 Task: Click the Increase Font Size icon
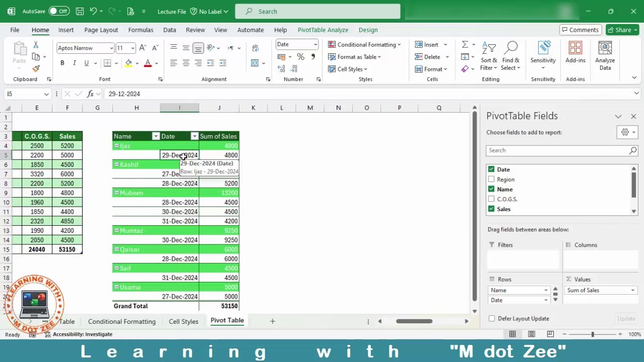point(142,48)
